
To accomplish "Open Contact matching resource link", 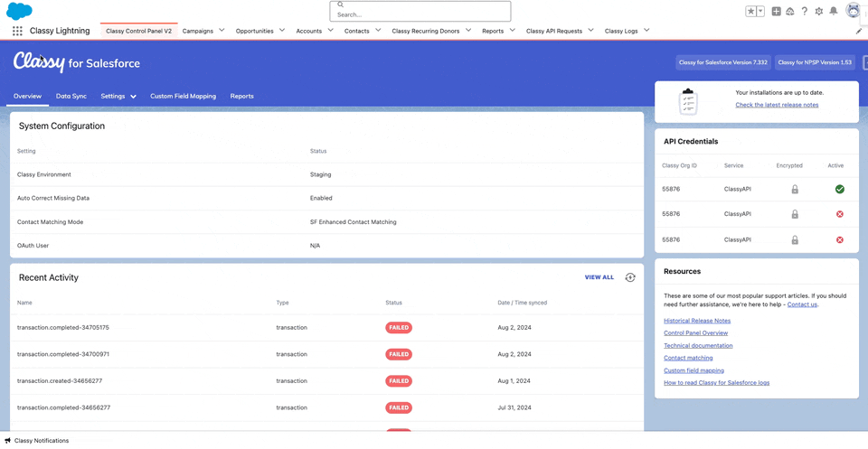I will 688,358.
